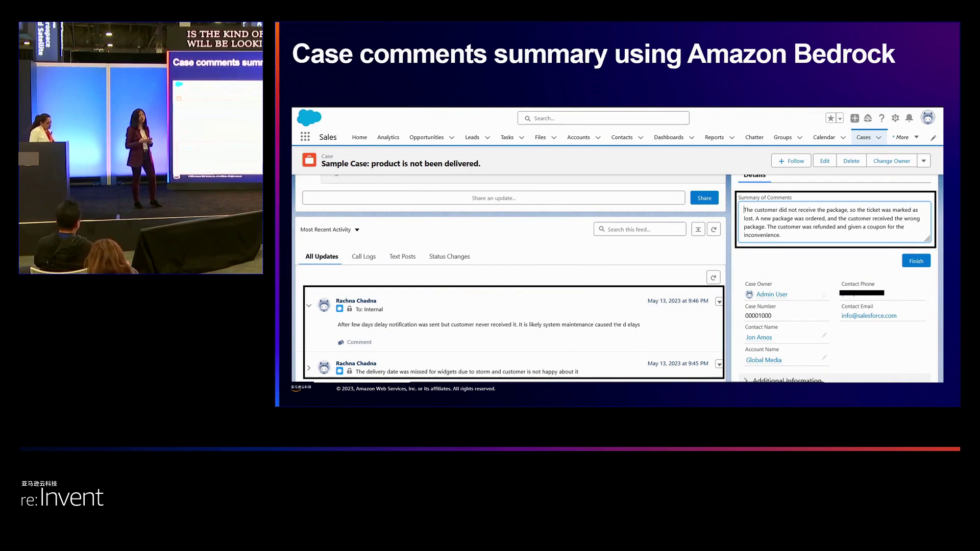This screenshot has height=551, width=980.
Task: Click the Search this feed field
Action: (640, 230)
